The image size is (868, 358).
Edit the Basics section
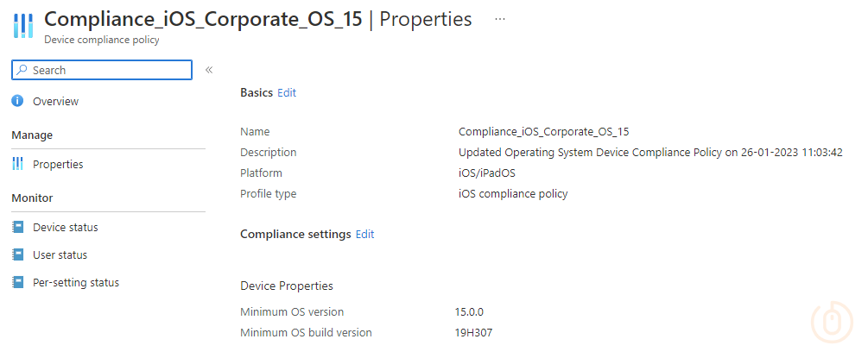[287, 92]
